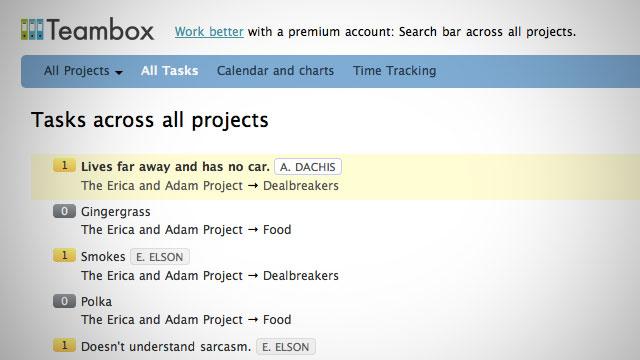Click the yellow comment badge beside Smokes
This screenshot has width=640, height=360.
coord(64,256)
